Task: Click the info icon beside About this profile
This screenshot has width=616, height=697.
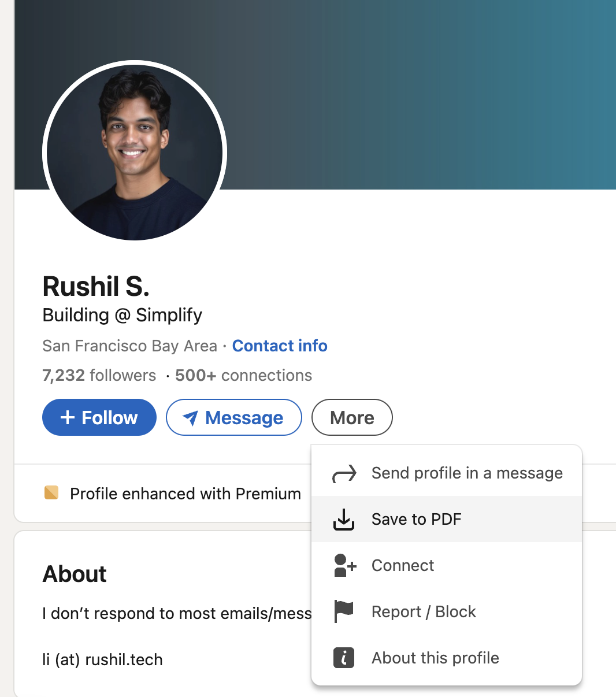Action: point(344,658)
